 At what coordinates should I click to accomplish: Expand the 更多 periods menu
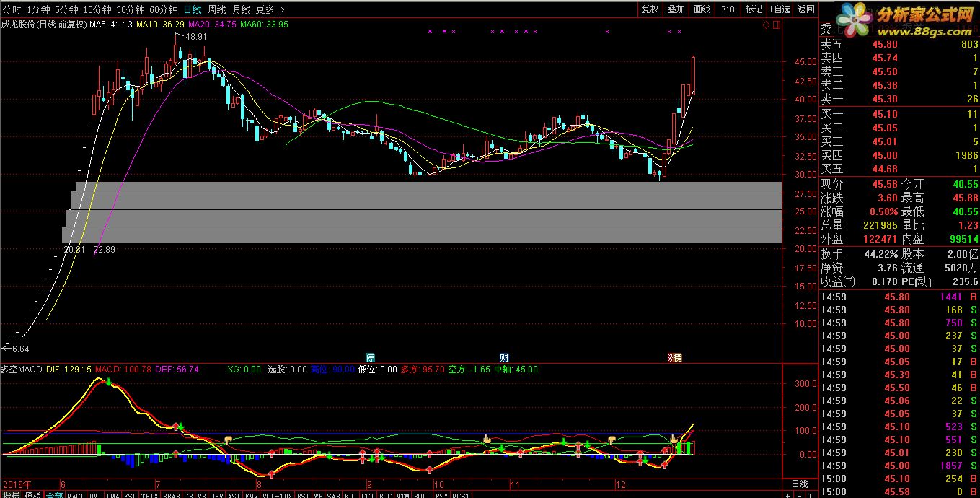(x=270, y=9)
